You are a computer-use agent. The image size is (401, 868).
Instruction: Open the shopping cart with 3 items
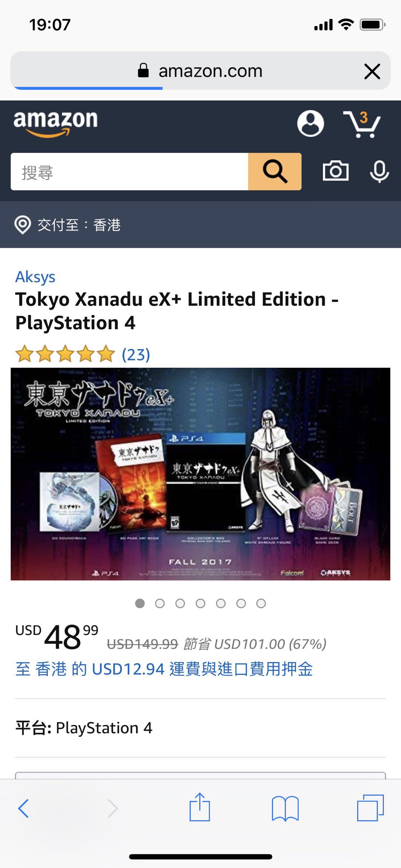[x=362, y=124]
